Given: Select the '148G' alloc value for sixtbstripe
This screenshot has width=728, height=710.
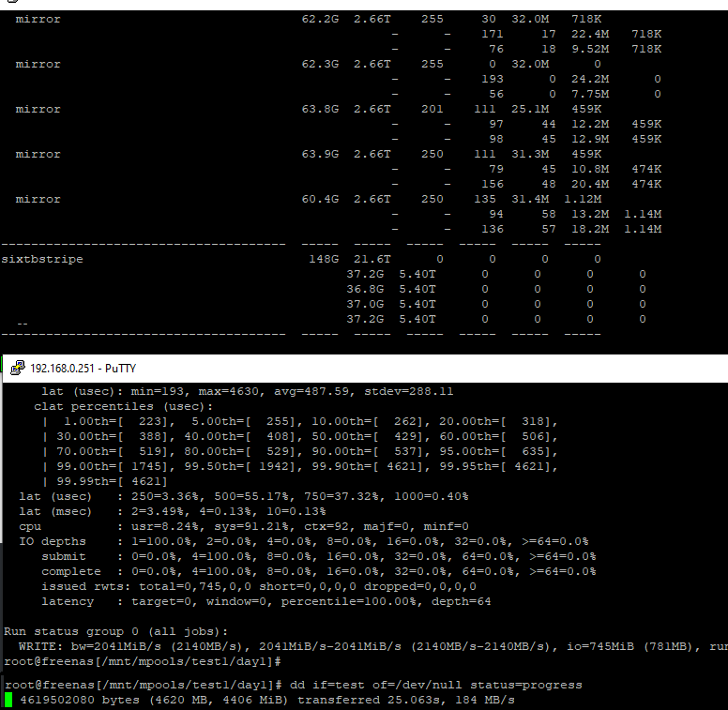Looking at the screenshot, I should pyautogui.click(x=324, y=259).
